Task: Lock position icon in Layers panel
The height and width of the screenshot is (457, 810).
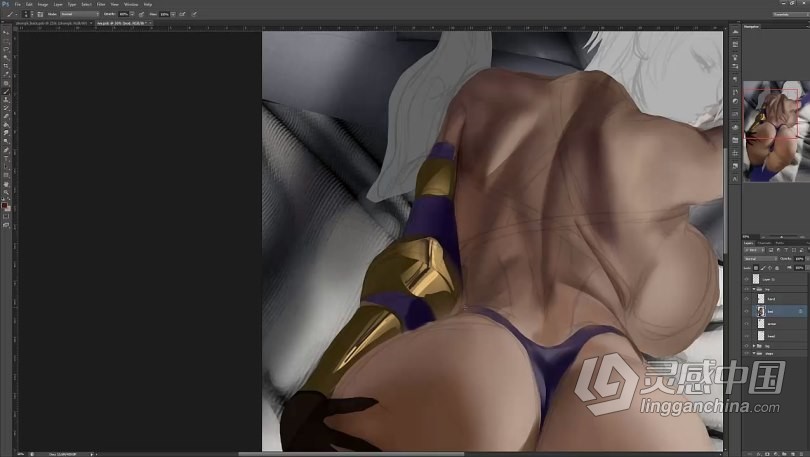Action: (770, 268)
